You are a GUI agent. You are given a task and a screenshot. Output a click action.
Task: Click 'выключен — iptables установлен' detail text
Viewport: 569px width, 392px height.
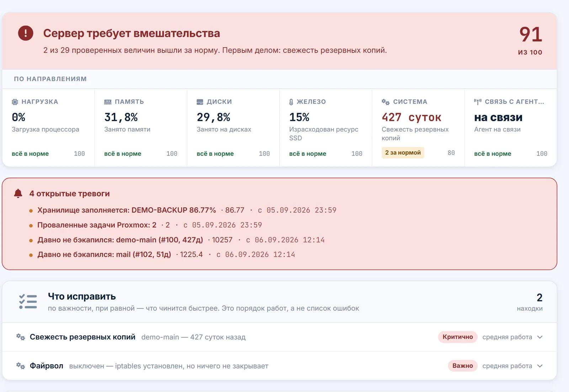[169, 366]
